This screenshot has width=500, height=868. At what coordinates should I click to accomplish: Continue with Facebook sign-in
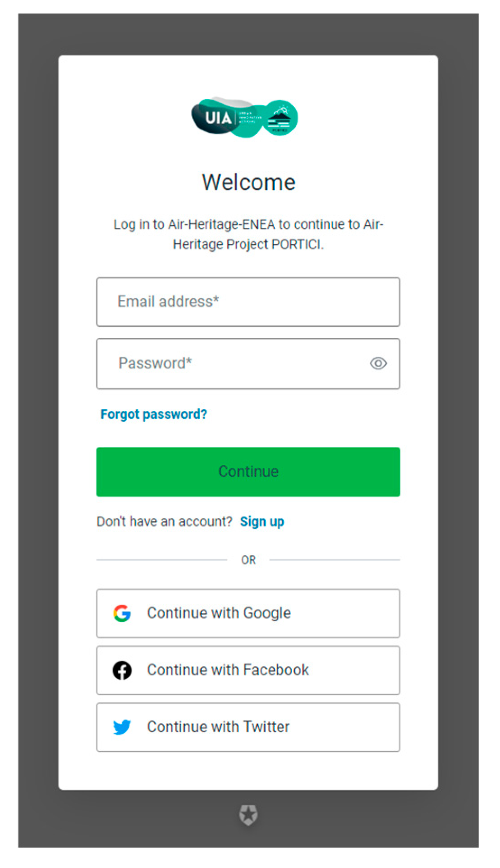(x=248, y=671)
